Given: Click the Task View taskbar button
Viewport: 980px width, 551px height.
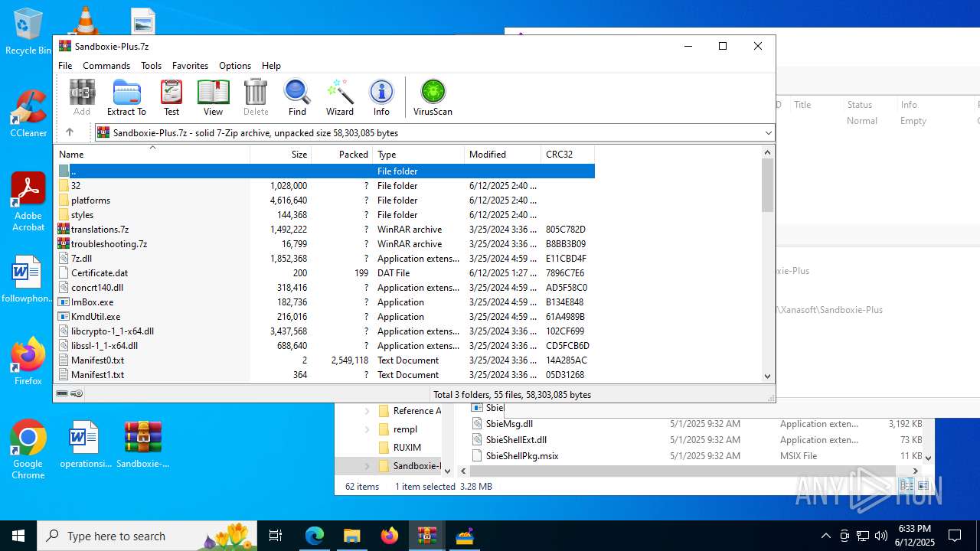Looking at the screenshot, I should point(276,536).
